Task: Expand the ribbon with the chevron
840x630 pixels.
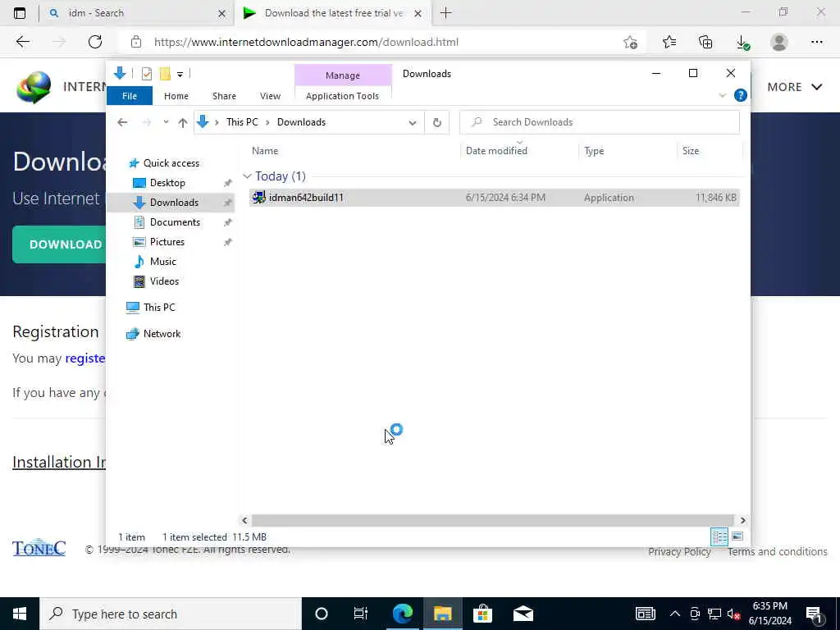Action: pos(722,96)
